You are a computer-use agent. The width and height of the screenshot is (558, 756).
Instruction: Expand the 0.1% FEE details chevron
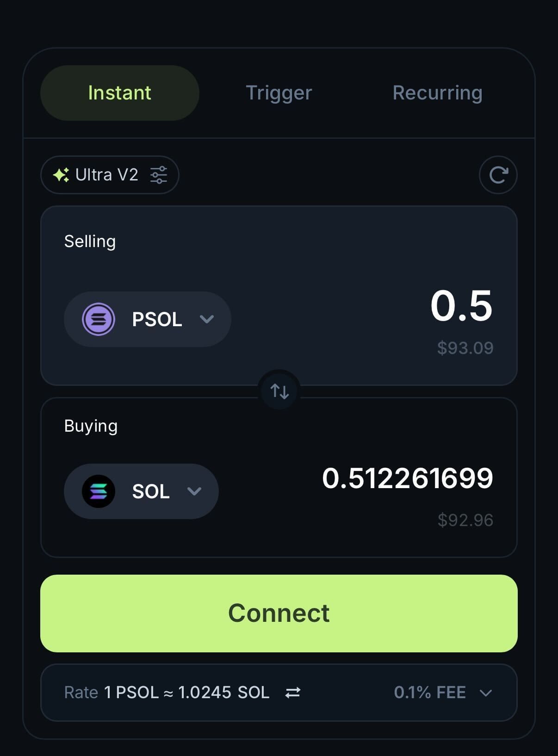coord(486,693)
